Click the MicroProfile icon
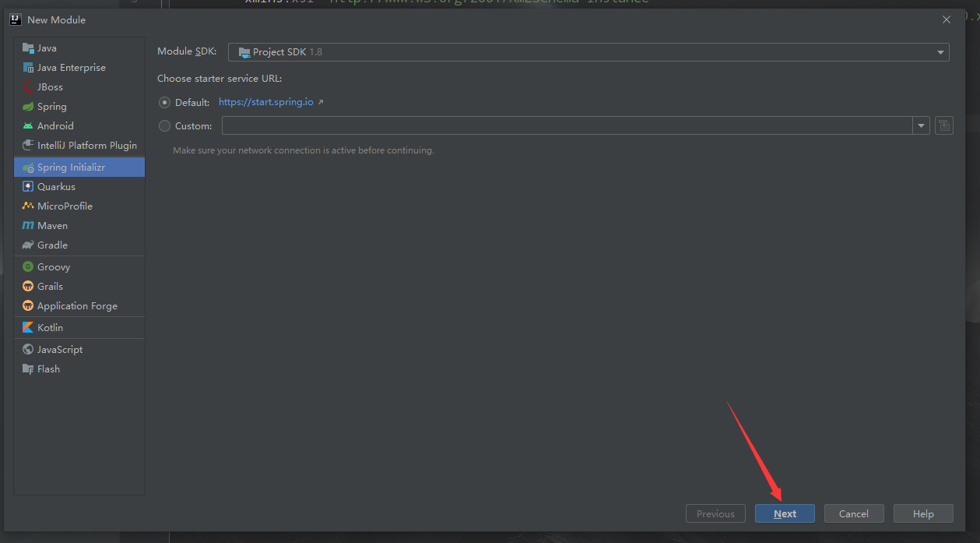This screenshot has width=980, height=543. 28,206
